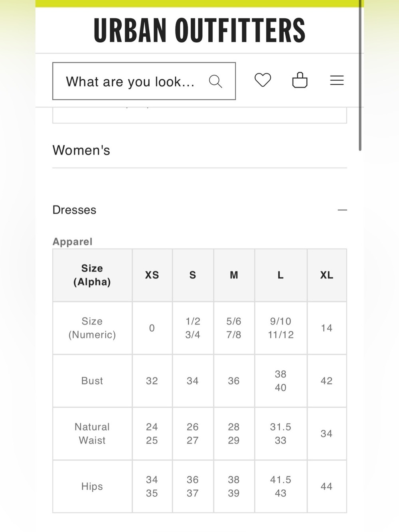Click the waist 26 27 cell
This screenshot has width=399, height=532.
click(x=193, y=434)
